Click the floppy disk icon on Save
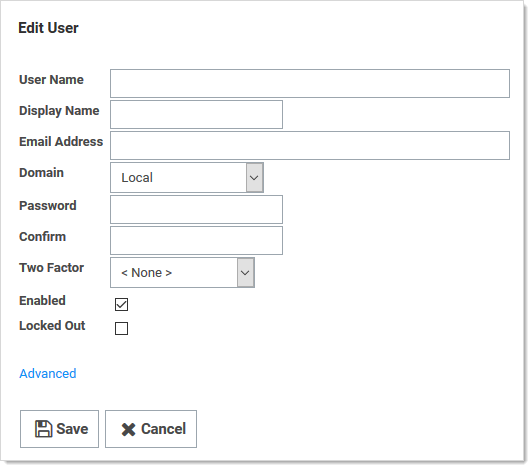 click(43, 429)
